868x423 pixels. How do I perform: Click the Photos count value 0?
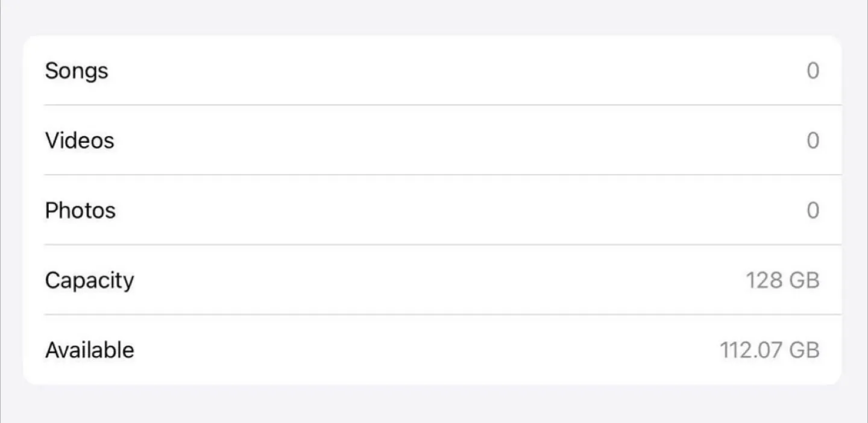813,210
